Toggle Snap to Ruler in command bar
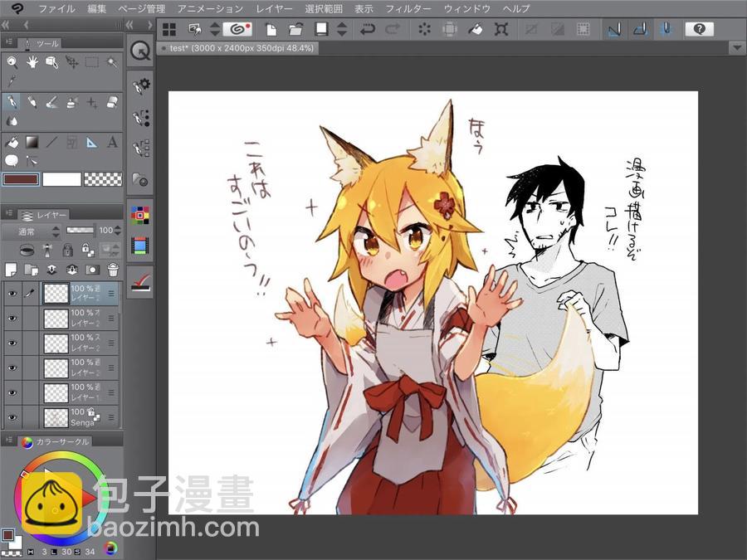This screenshot has width=747, height=560. [614, 30]
